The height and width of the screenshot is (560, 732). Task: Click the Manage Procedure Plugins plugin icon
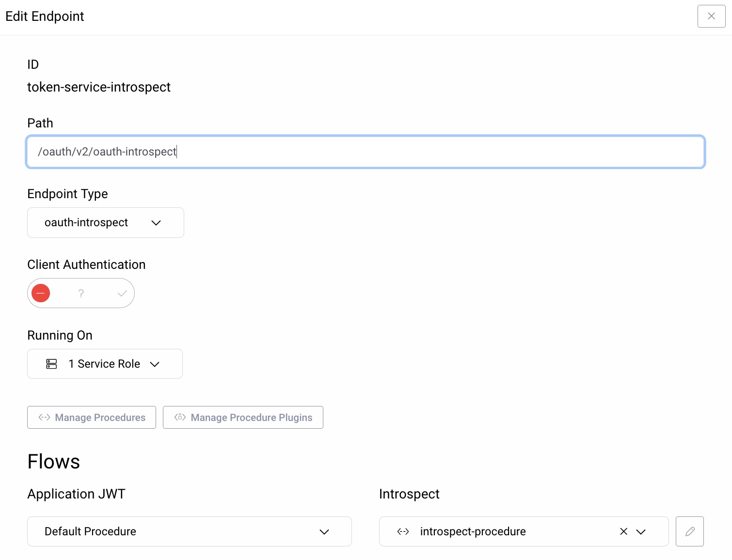click(180, 417)
